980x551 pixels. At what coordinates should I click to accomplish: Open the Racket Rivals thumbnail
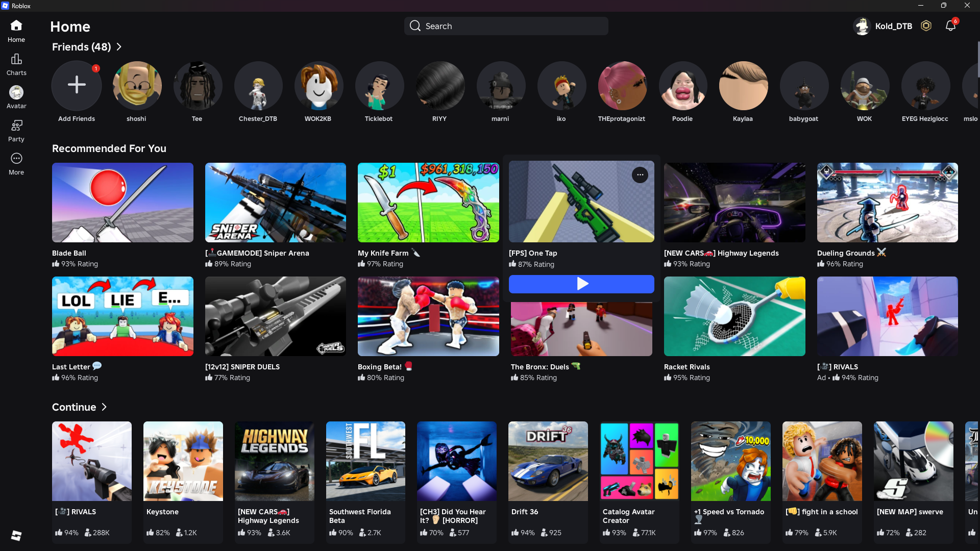734,316
